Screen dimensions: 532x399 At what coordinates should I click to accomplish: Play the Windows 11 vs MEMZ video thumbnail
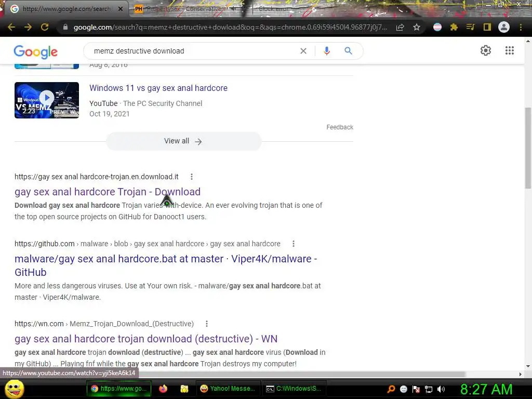click(47, 100)
